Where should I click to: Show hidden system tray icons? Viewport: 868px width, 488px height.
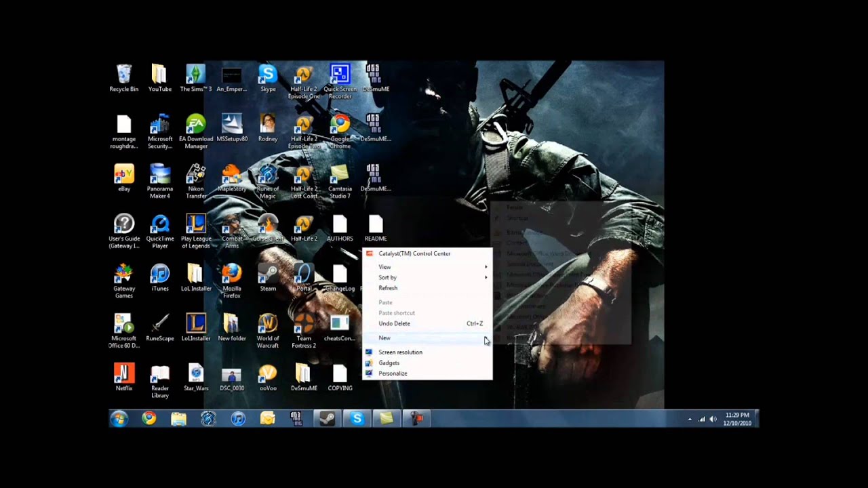pyautogui.click(x=690, y=420)
